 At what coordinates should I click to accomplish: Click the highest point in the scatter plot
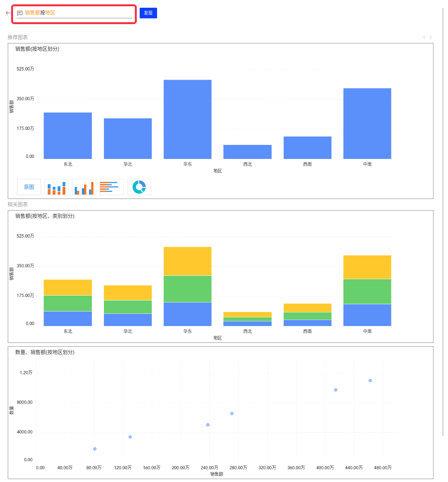point(370,381)
